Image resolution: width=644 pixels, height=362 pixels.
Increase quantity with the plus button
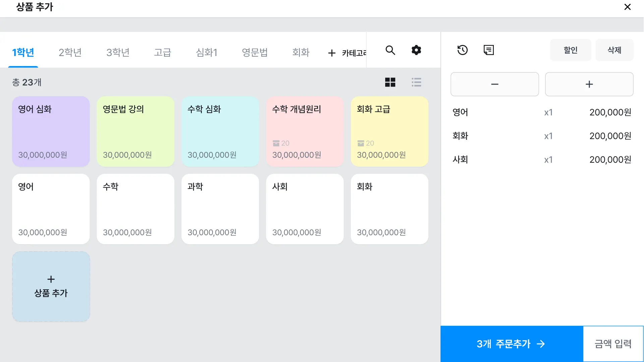point(589,84)
